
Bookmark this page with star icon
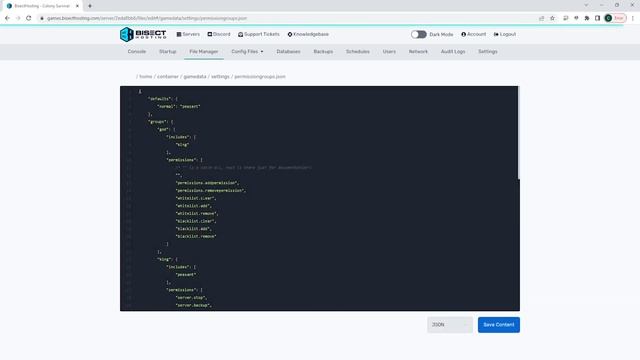[x=552, y=18]
